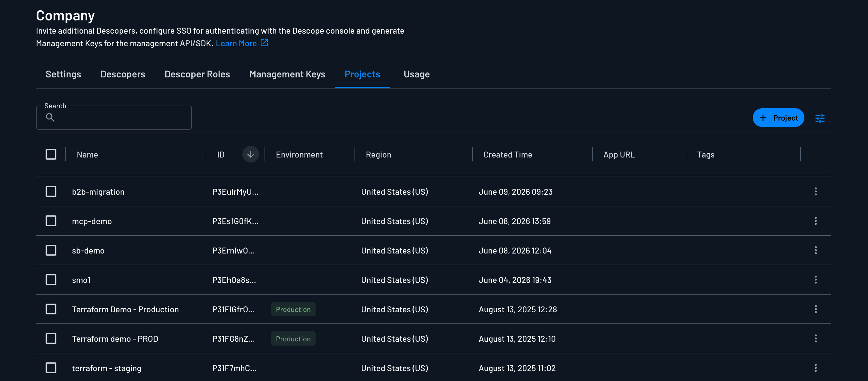This screenshot has width=868, height=381.
Task: Click created time August 13, 2025 12:28
Action: click(x=518, y=309)
